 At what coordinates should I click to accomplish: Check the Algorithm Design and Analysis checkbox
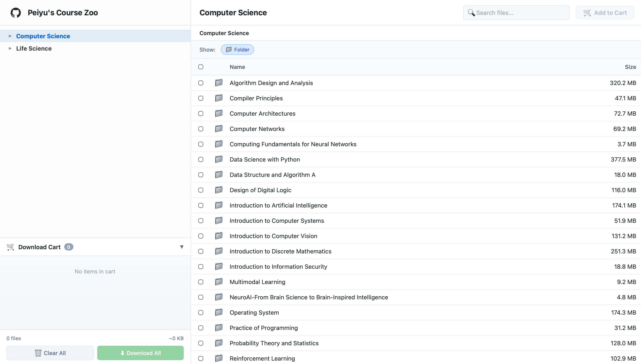tap(201, 83)
